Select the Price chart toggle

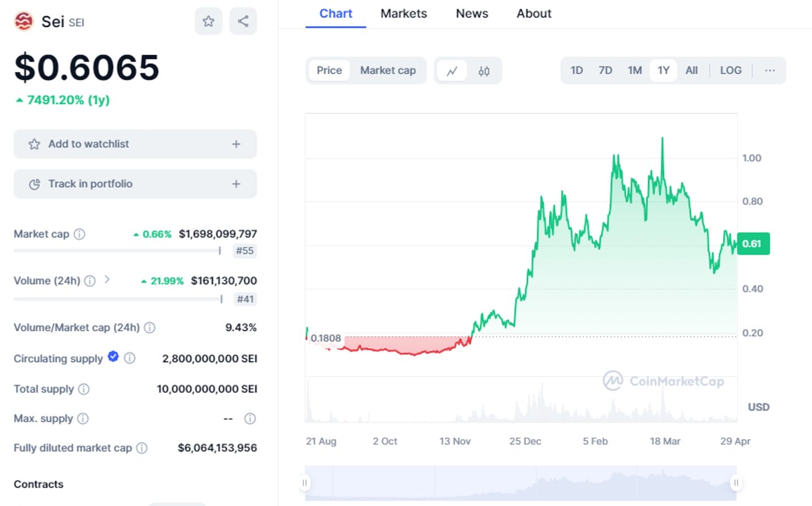[x=329, y=70]
